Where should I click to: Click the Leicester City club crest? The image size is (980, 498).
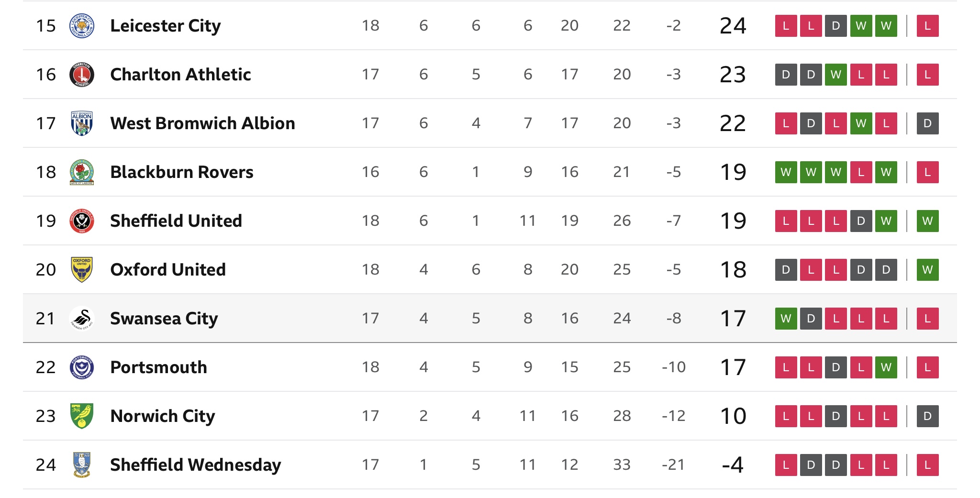tap(82, 26)
